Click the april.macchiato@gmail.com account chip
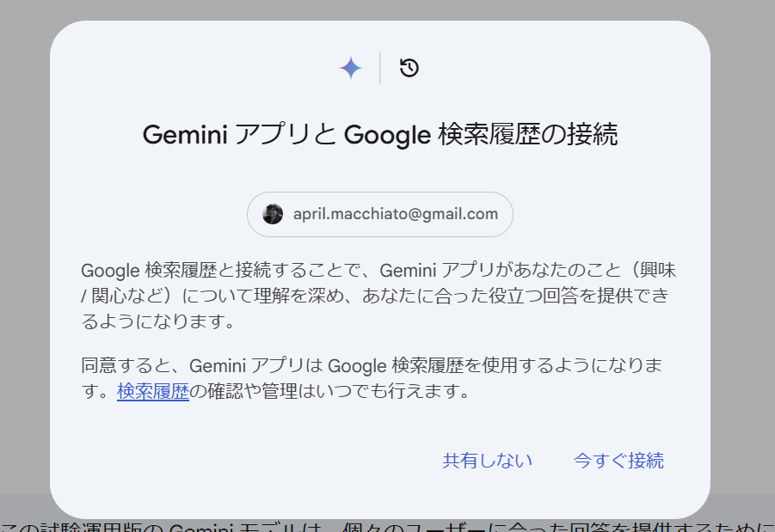775x532 pixels. tap(380, 214)
